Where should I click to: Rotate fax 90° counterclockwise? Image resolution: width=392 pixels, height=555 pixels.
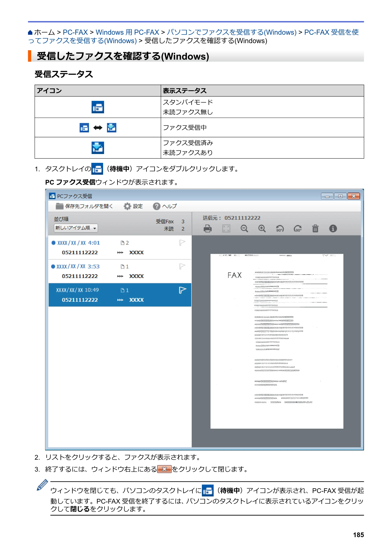pyautogui.click(x=280, y=228)
